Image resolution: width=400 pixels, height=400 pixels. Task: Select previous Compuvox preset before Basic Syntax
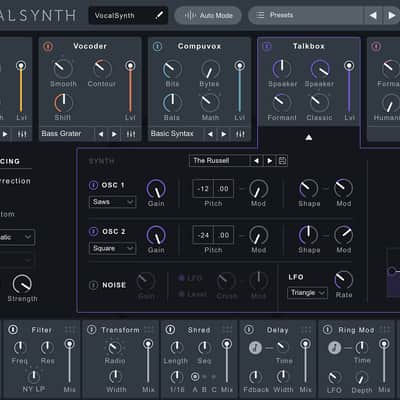(210, 134)
